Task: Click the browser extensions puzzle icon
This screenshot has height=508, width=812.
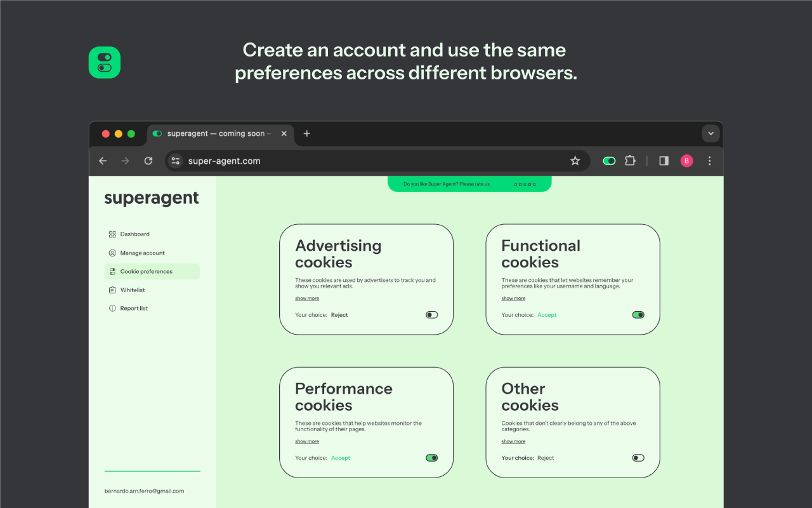Action: (x=630, y=161)
